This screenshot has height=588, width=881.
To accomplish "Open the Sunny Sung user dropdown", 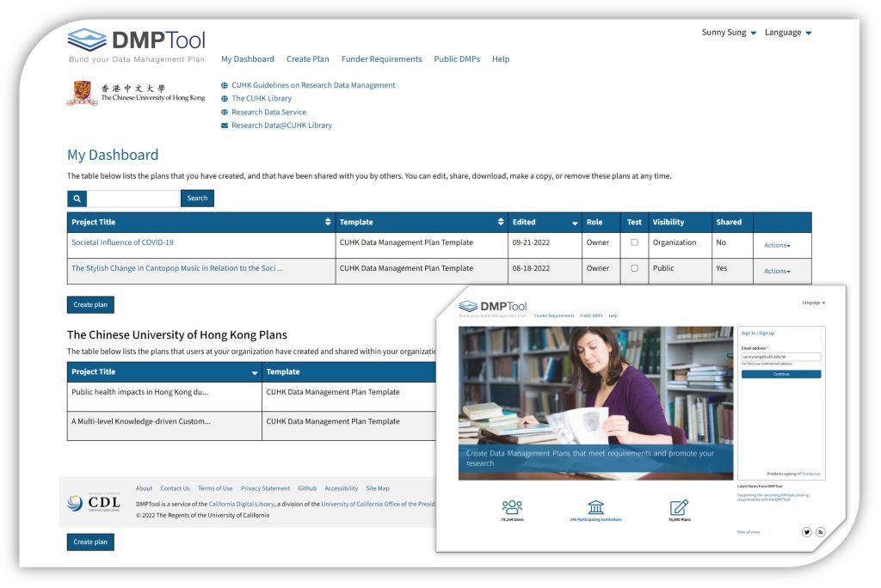I will click(729, 33).
